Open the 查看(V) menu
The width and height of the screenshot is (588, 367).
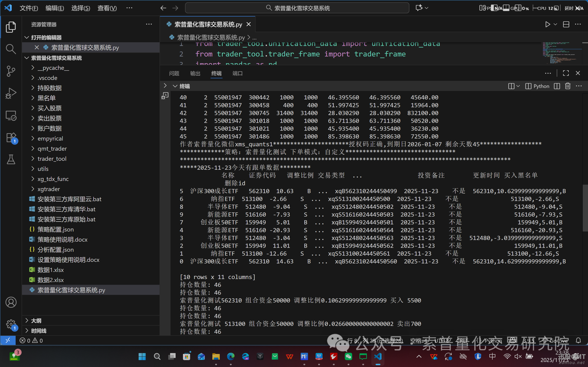tap(107, 8)
